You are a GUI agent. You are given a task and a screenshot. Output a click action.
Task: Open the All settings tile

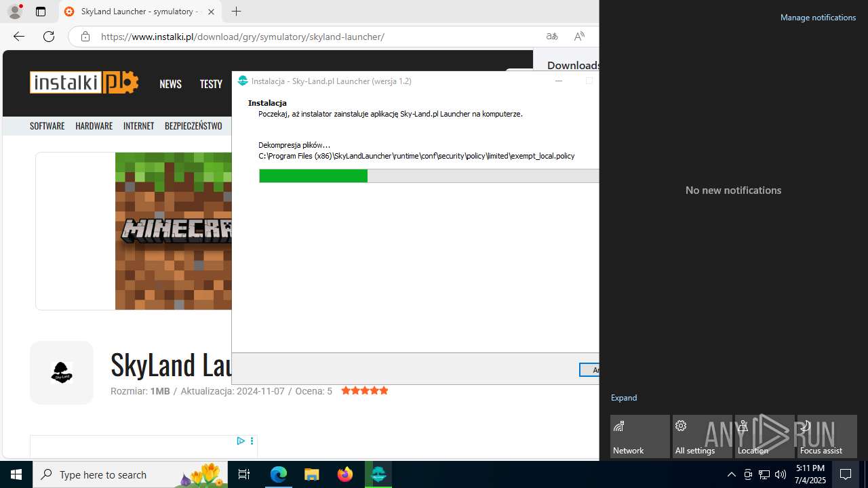point(703,436)
